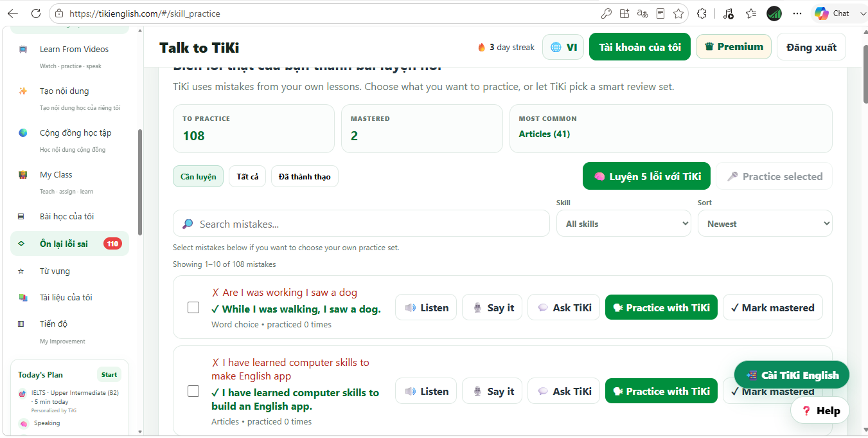Select the Tất cả filter tab
Image resolution: width=868 pixels, height=438 pixels.
coord(247,176)
